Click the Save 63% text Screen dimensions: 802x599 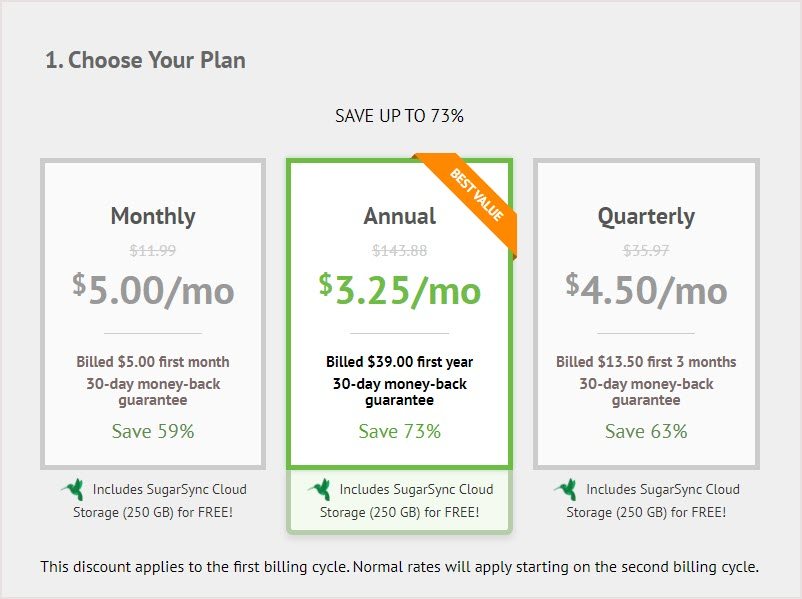646,431
